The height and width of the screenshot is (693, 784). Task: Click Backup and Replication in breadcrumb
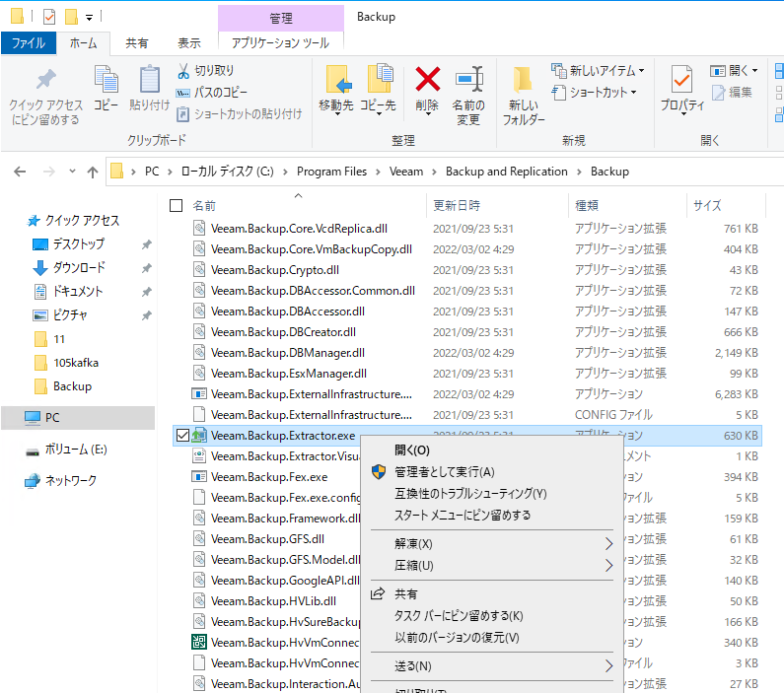pyautogui.click(x=507, y=172)
